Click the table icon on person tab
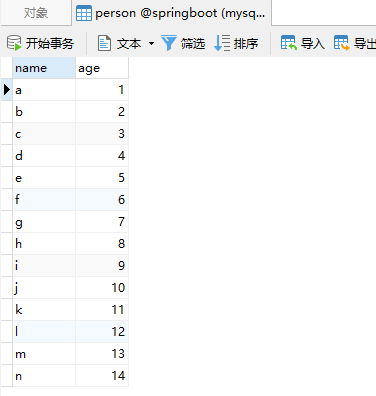The width and height of the screenshot is (376, 396). (x=84, y=13)
